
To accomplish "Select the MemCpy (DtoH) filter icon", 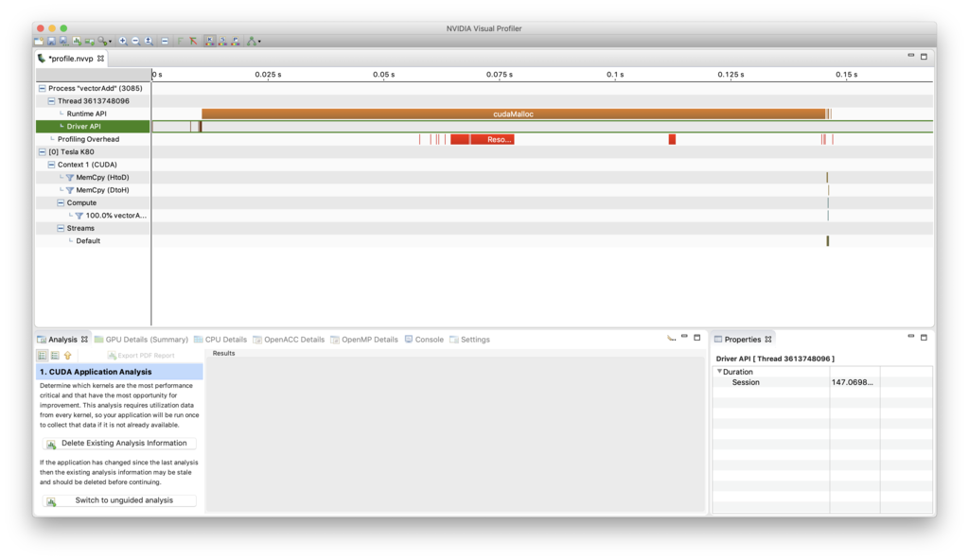I will (x=70, y=190).
